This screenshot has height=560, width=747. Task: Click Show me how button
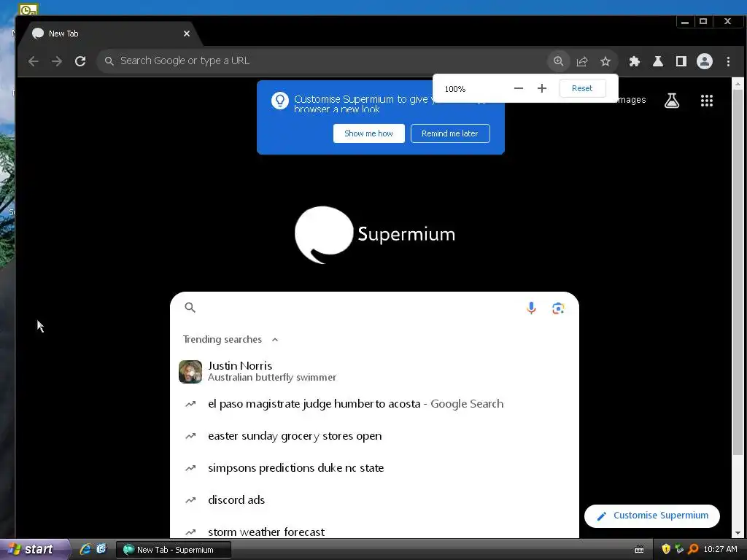[x=368, y=133]
